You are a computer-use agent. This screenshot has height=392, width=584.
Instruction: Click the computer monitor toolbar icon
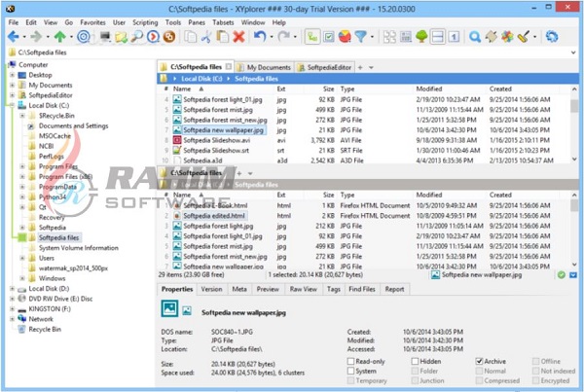[105, 37]
